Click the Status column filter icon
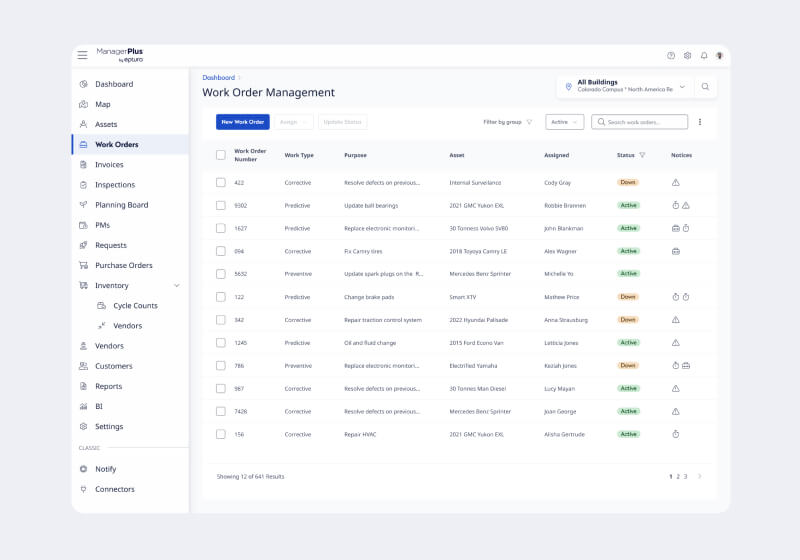Image resolution: width=800 pixels, height=560 pixels. [x=642, y=155]
